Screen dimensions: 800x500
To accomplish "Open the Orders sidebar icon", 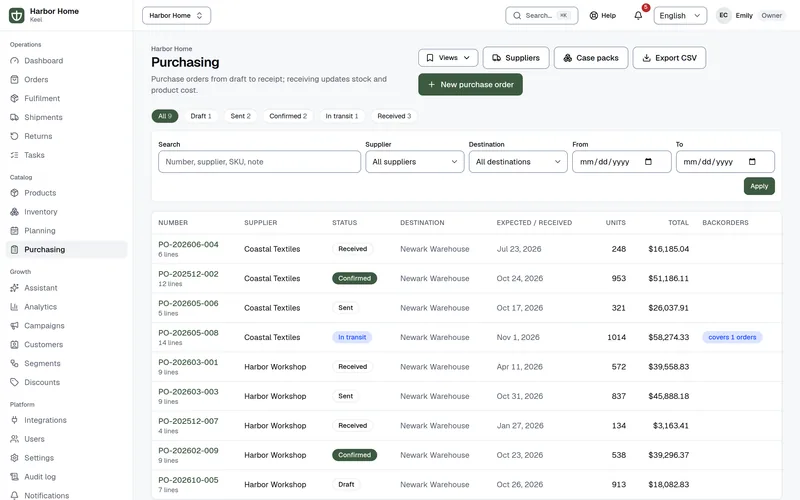I will pos(14,80).
